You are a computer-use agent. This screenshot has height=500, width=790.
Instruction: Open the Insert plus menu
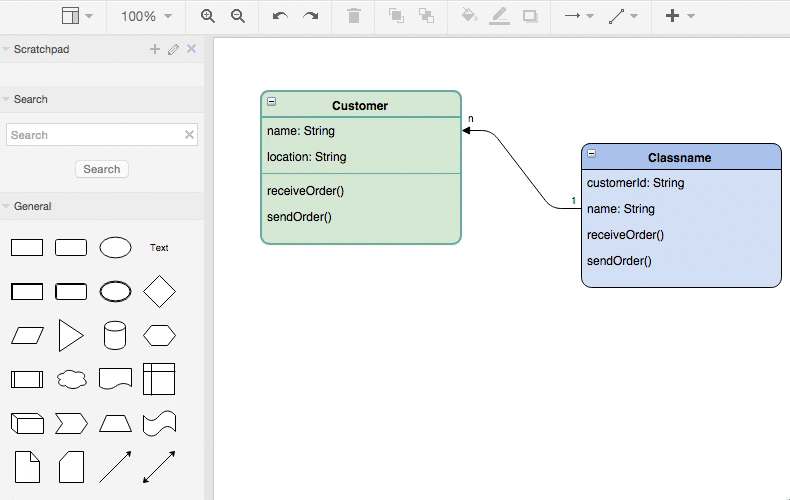tap(679, 16)
